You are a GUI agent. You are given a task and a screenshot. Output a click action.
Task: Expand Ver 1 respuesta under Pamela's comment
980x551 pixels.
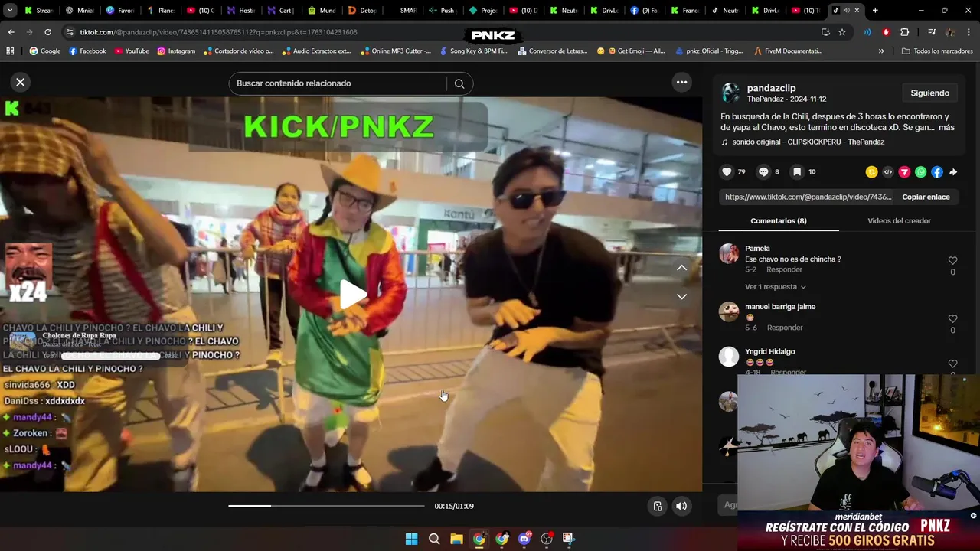[776, 287]
